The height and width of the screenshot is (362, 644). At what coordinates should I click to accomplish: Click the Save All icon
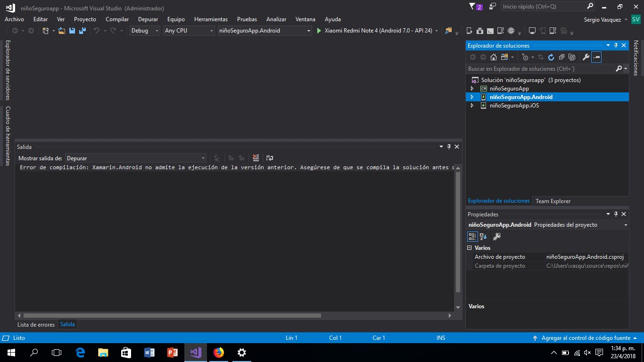click(83, 31)
